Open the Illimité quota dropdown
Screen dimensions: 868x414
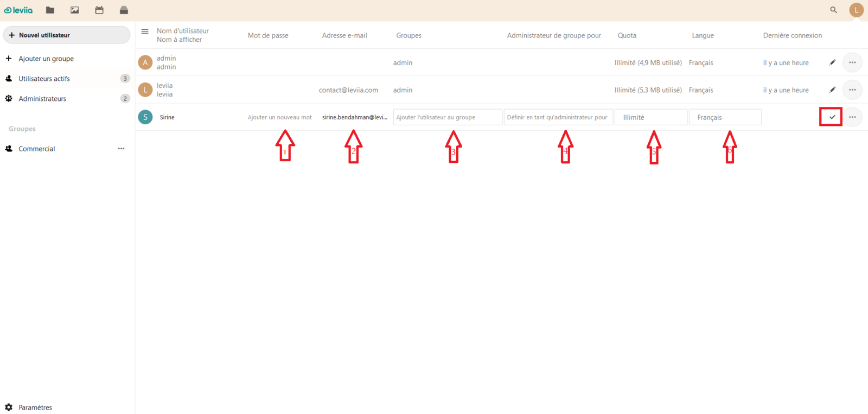651,117
